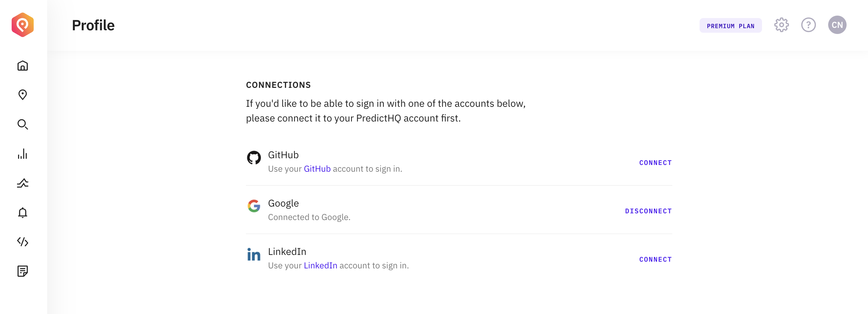Open the Home icon in sidebar

tap(23, 65)
